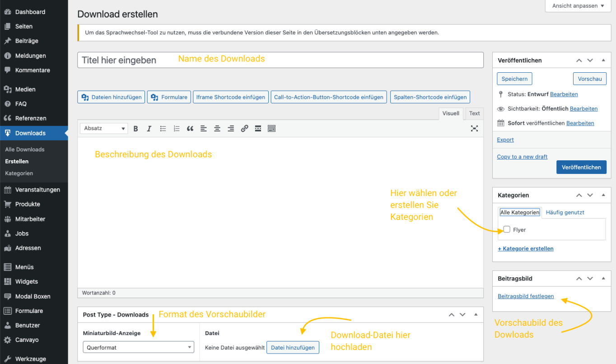Expand the Post Type - Downloads panel options
Viewport: 616px width, 364px height.
(x=476, y=314)
